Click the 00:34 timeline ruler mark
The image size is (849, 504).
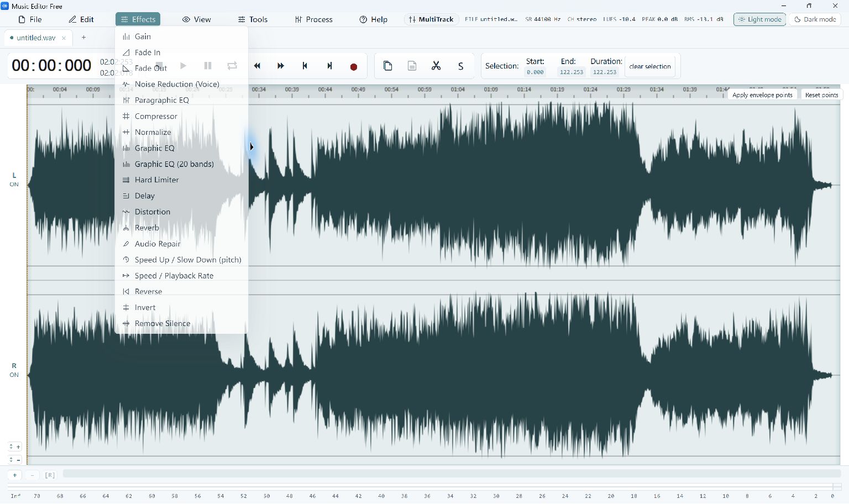259,89
